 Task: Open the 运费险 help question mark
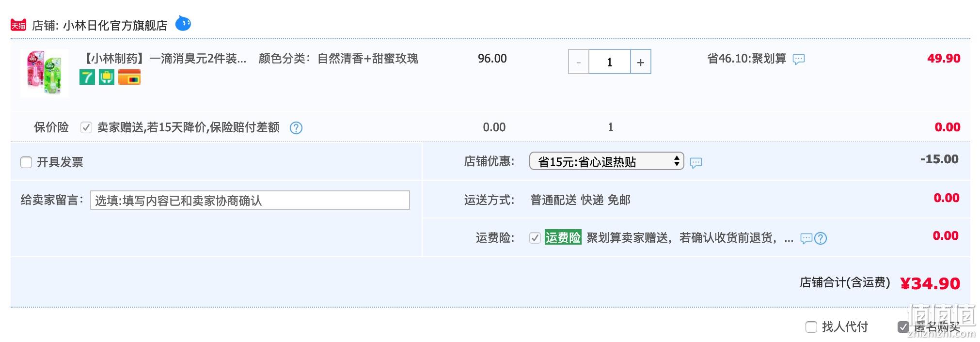(x=821, y=238)
